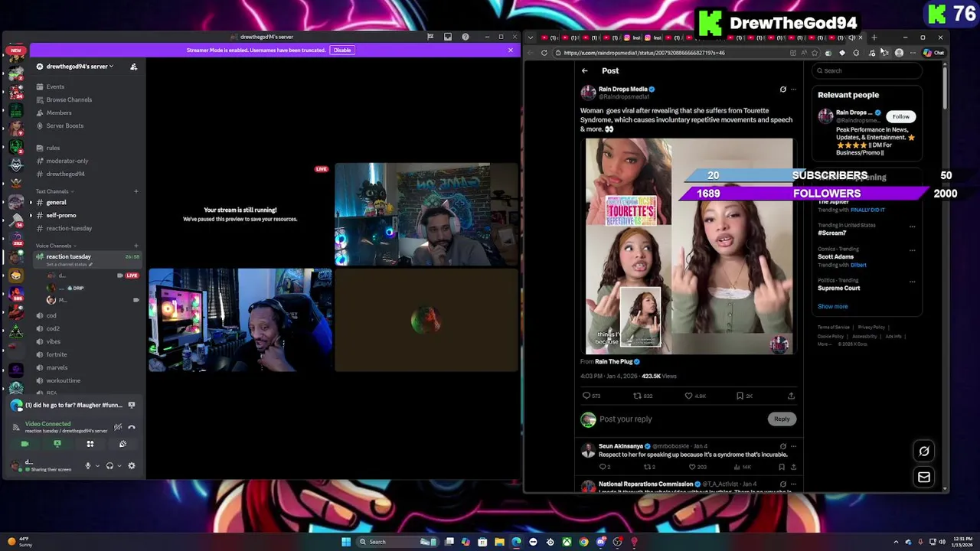Open Copilot Chat in browser toolbar
The width and height of the screenshot is (980, 551).
[x=934, y=53]
